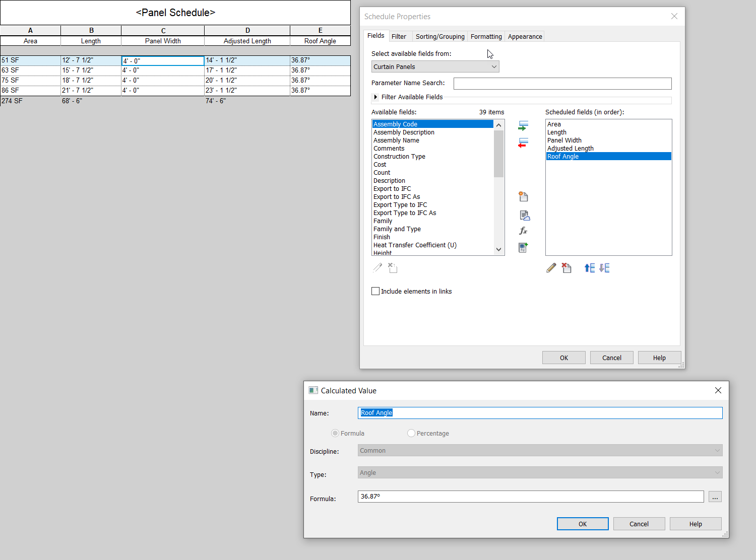Delete the selected scheduled field

point(566,267)
